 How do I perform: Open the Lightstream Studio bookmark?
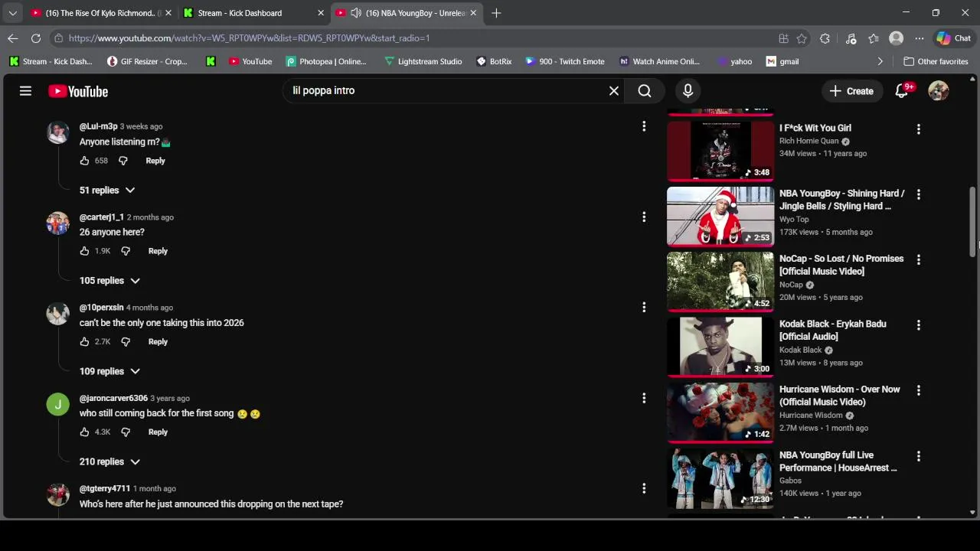[x=423, y=61]
